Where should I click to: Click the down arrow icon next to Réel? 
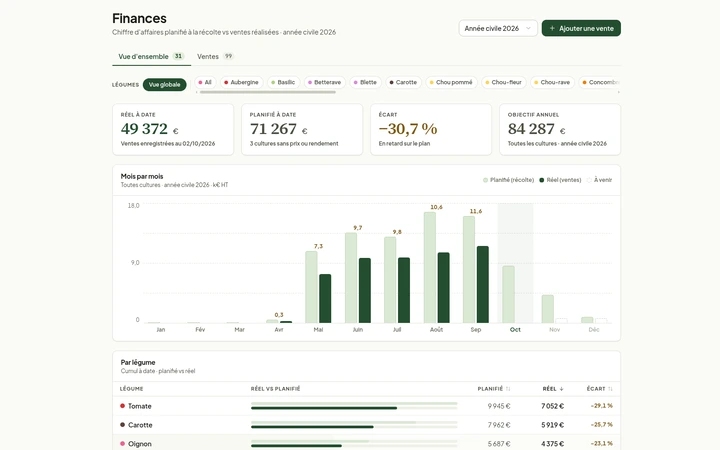coord(561,389)
